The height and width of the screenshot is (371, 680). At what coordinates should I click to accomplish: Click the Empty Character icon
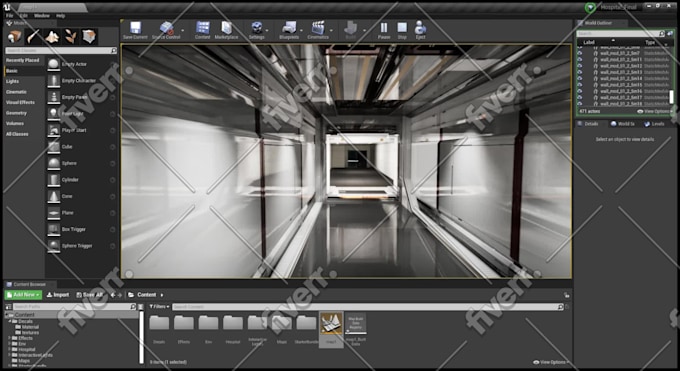(x=53, y=81)
